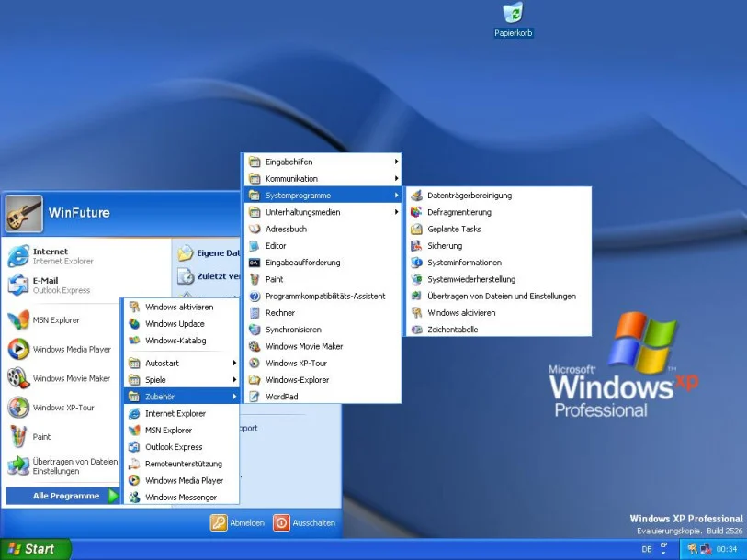Select Zeichentabelle menu entry

(452, 330)
